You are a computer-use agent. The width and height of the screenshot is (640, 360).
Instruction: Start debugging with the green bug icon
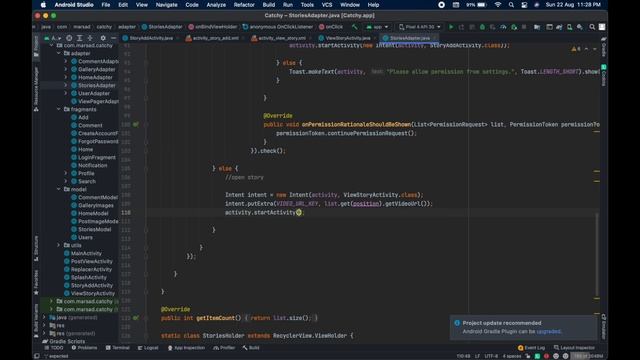482,27
